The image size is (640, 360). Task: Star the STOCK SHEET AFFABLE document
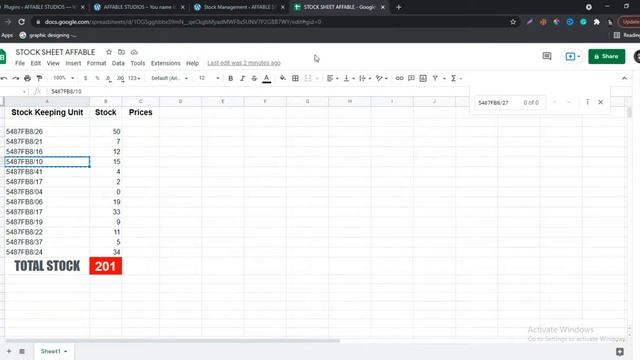[x=109, y=52]
